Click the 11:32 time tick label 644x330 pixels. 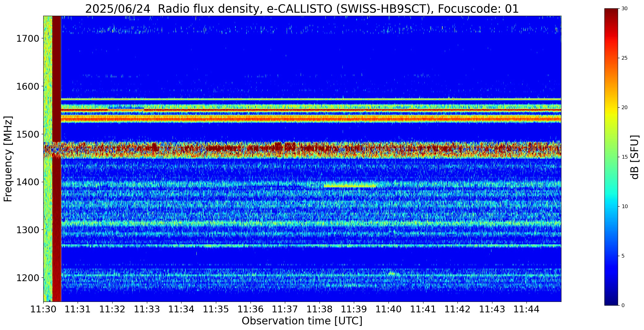click(x=112, y=309)
